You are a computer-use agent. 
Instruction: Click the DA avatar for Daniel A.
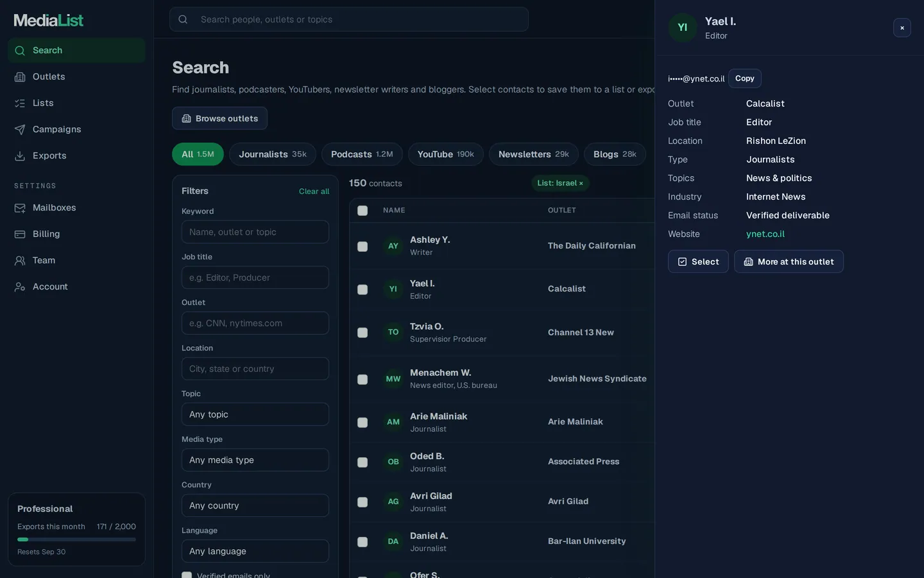point(393,541)
